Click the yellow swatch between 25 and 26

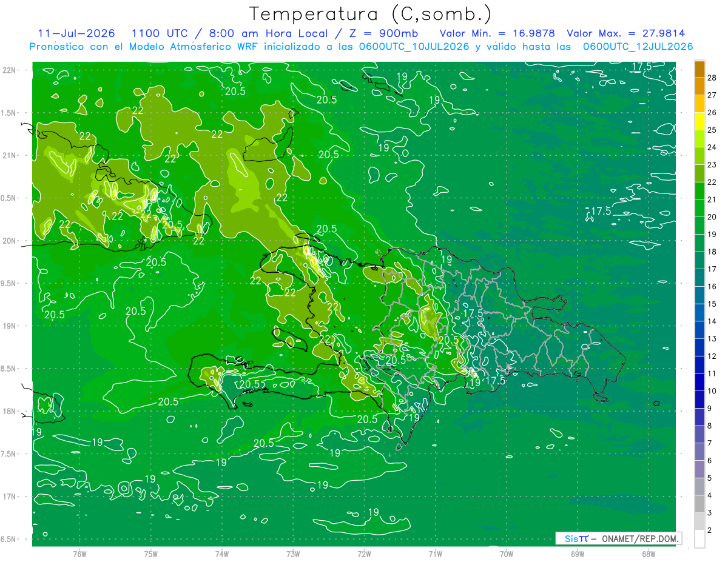(x=699, y=121)
